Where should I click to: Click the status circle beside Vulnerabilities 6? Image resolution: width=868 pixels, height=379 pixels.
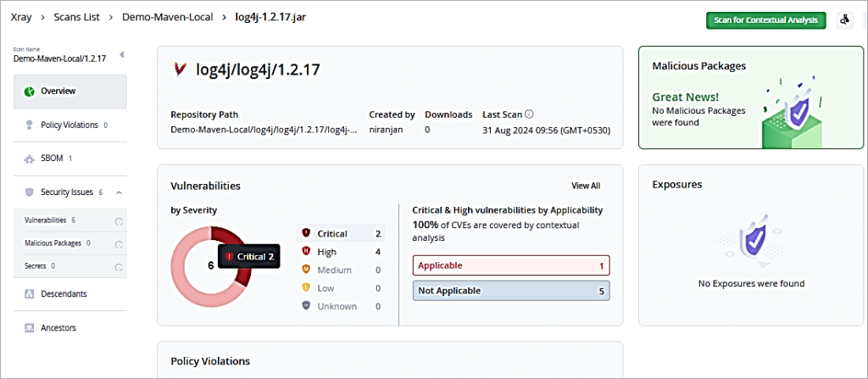[x=118, y=221]
